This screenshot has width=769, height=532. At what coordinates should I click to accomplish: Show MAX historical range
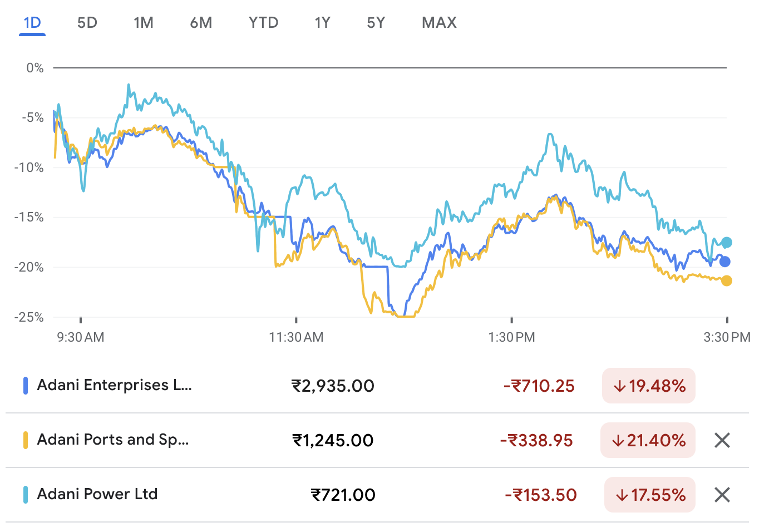[439, 23]
